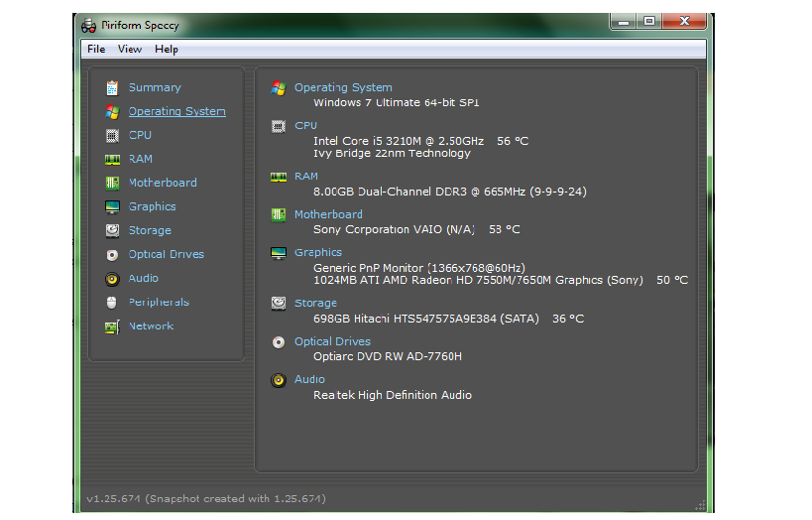Viewport: 812px width, 520px height.
Task: Click storage temperature '36 °C' value
Action: (568, 319)
